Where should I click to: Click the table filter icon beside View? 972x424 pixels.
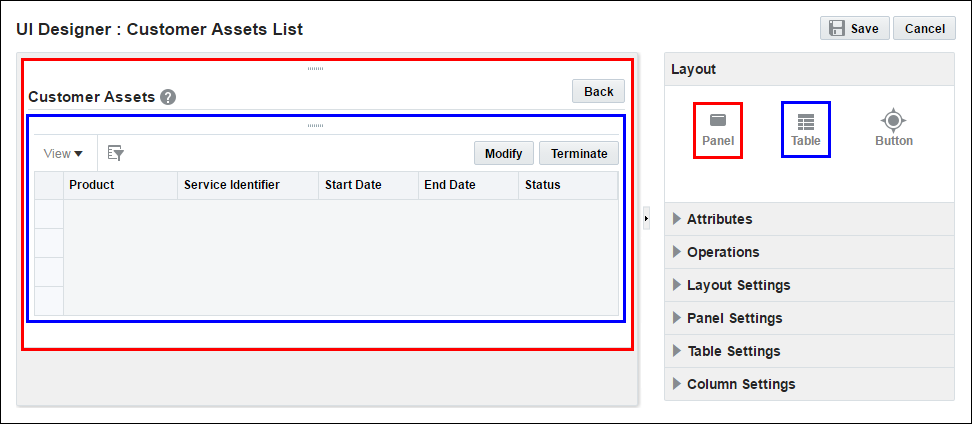[x=115, y=153]
